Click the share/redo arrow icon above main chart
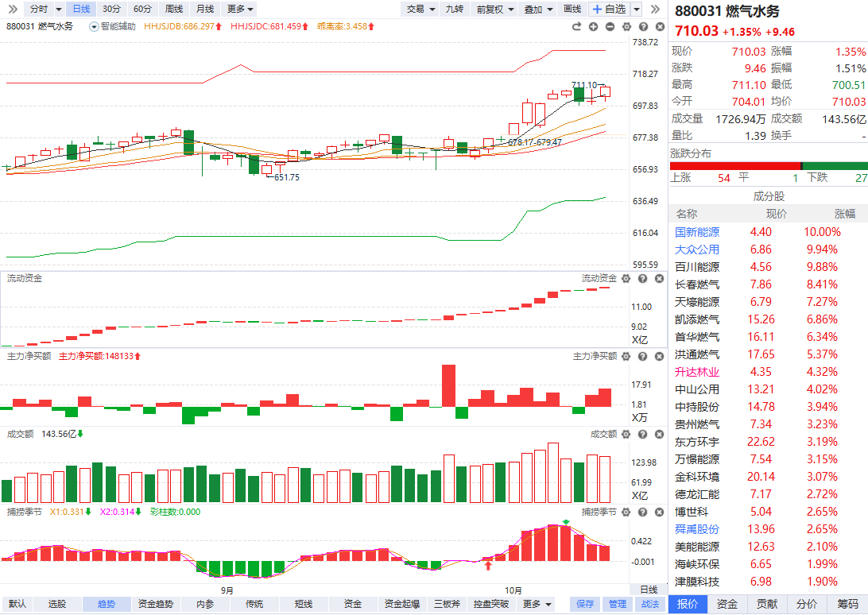868x615 pixels. click(x=577, y=26)
